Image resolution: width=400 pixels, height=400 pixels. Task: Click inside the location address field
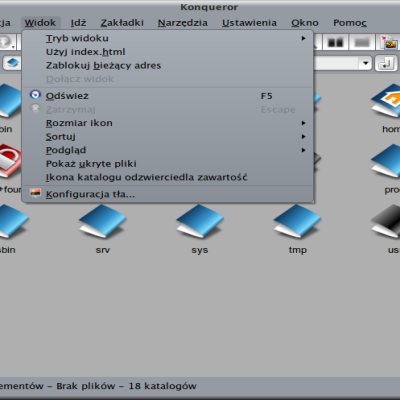[337, 63]
